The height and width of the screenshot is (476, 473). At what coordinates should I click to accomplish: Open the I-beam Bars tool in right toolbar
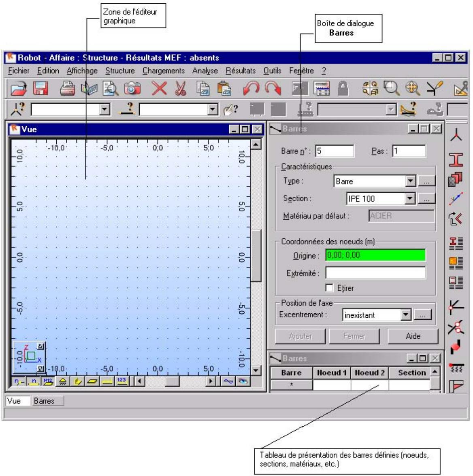coord(456,159)
